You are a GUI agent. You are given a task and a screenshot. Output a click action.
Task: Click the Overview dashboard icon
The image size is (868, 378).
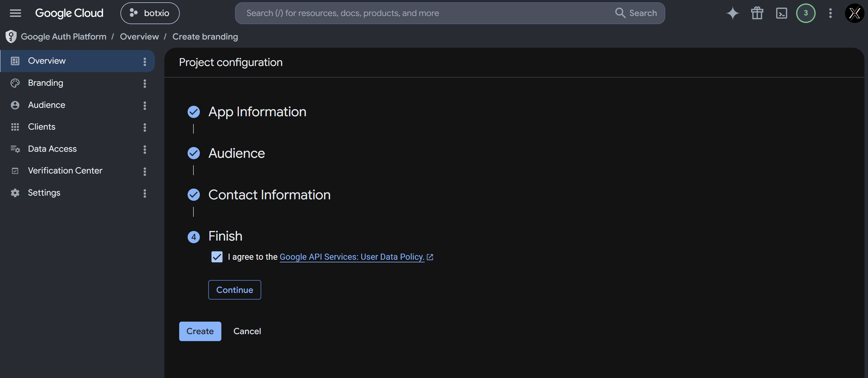point(15,61)
